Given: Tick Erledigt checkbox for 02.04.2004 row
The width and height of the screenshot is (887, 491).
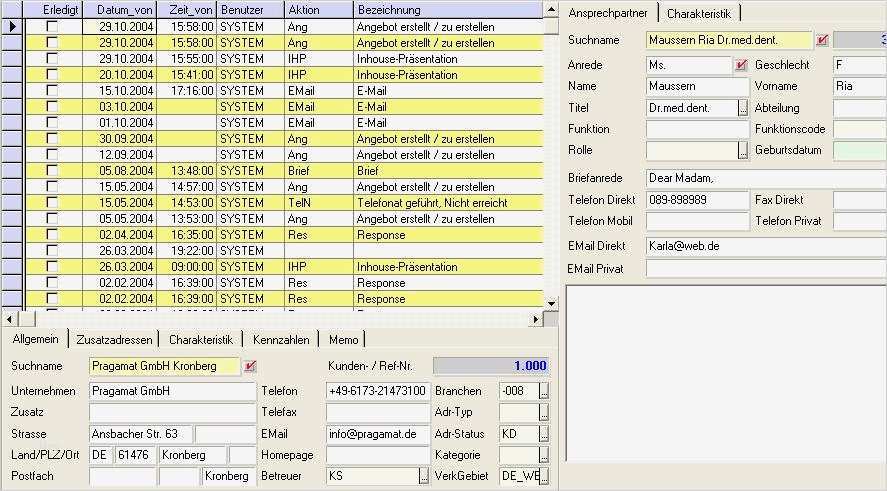Looking at the screenshot, I should tap(52, 234).
